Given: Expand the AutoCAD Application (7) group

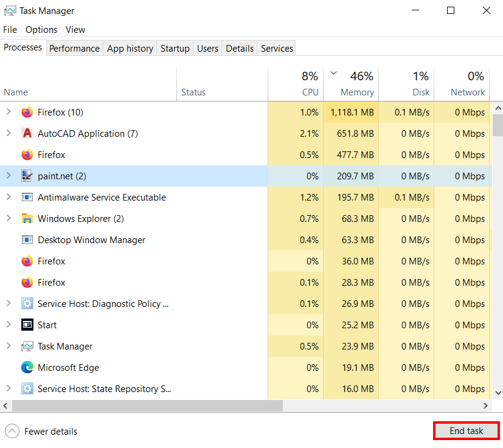Looking at the screenshot, I should pos(9,133).
